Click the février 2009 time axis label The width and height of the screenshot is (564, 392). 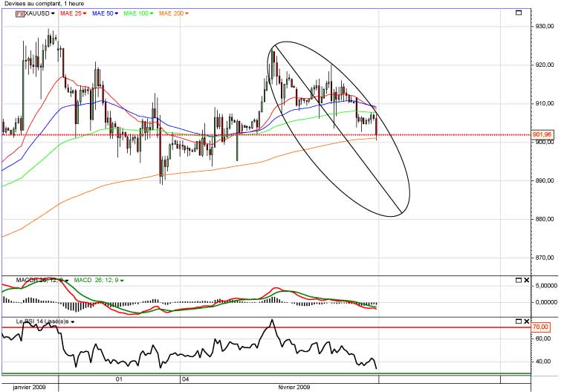pyautogui.click(x=294, y=387)
